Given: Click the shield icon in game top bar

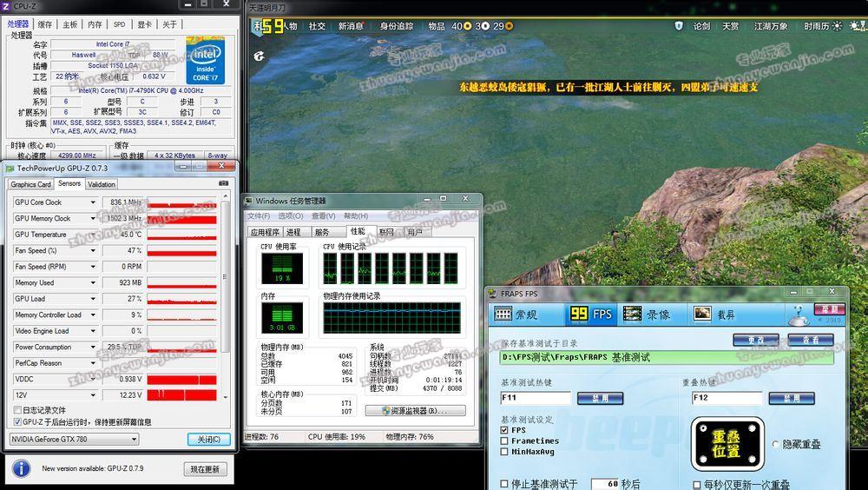Looking at the screenshot, I should [x=679, y=25].
